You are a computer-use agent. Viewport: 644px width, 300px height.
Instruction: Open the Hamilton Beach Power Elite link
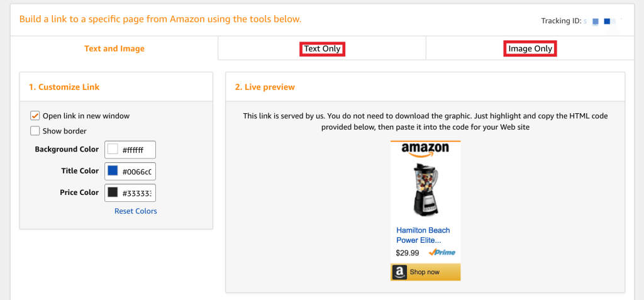pyautogui.click(x=423, y=235)
